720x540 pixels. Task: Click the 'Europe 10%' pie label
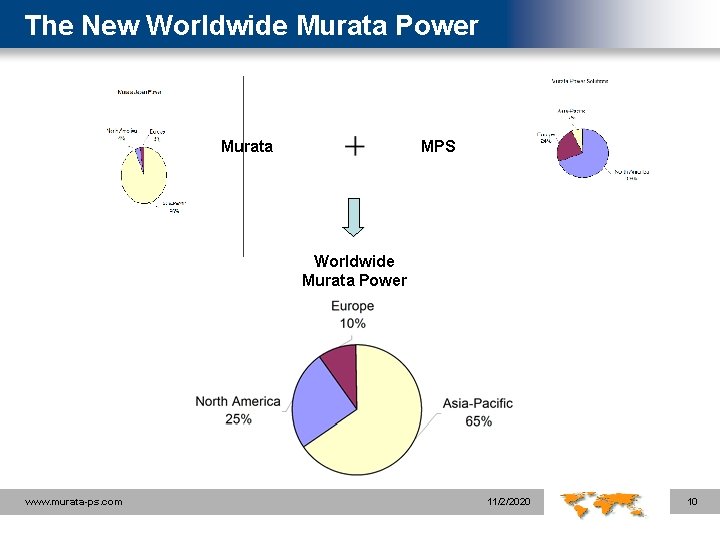353,315
